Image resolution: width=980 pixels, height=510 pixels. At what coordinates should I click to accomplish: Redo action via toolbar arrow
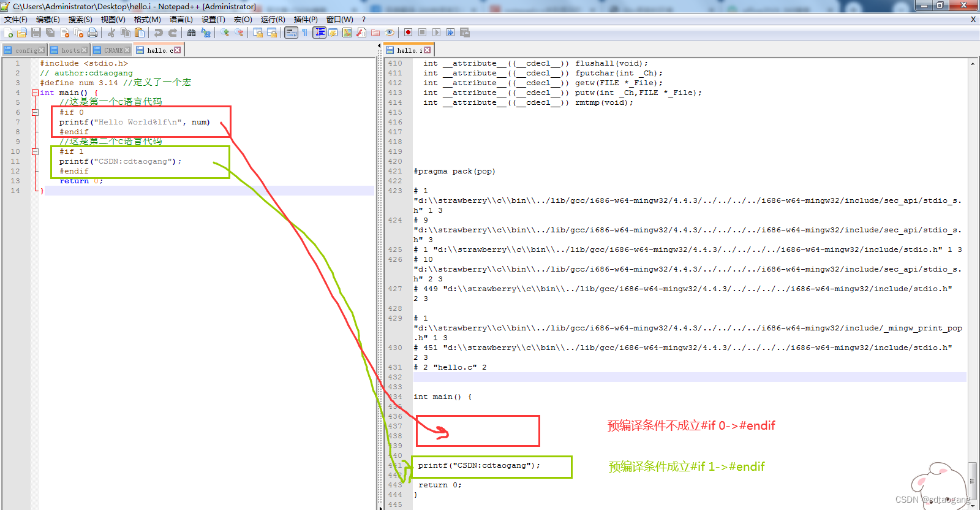click(x=173, y=32)
